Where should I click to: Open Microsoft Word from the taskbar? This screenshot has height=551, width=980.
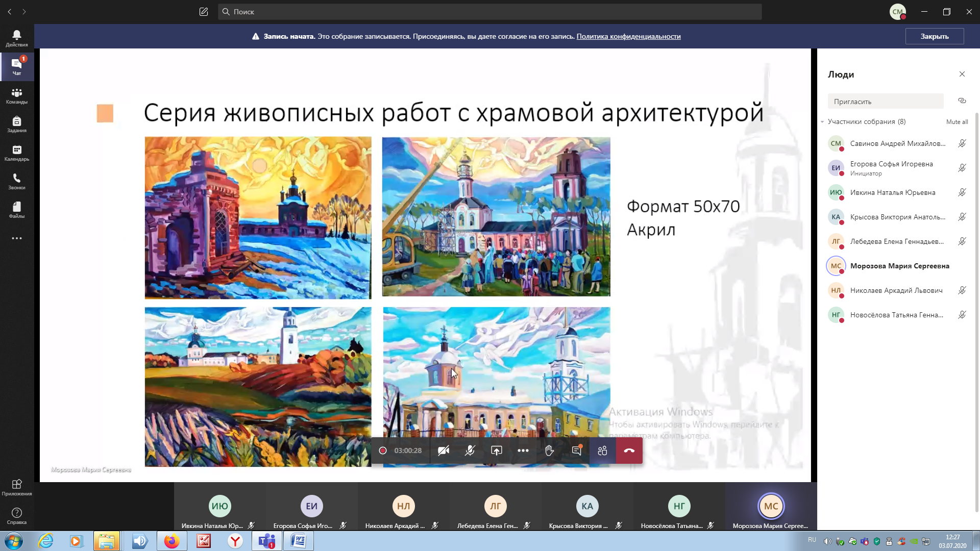[299, 541]
